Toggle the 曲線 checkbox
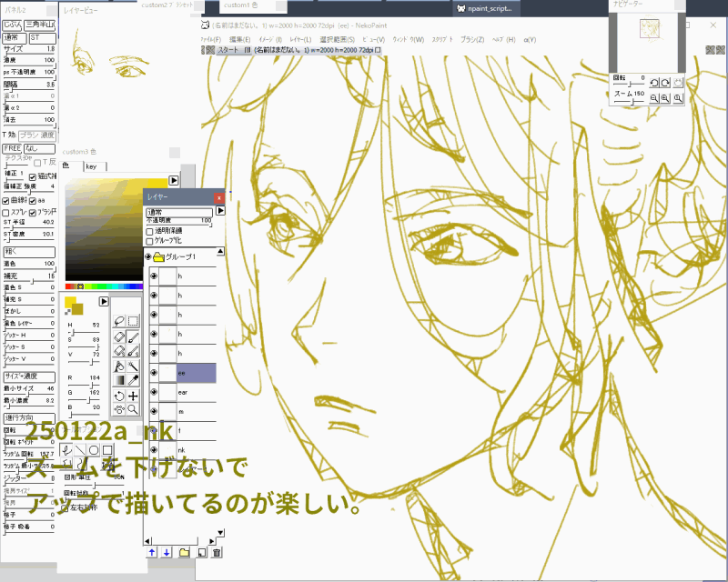Viewport: 728px width, 582px height. point(5,200)
